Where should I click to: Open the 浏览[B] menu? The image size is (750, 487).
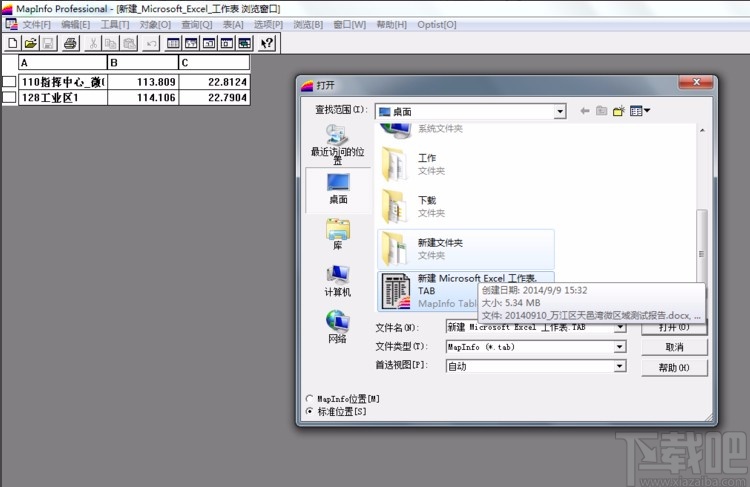click(x=308, y=24)
